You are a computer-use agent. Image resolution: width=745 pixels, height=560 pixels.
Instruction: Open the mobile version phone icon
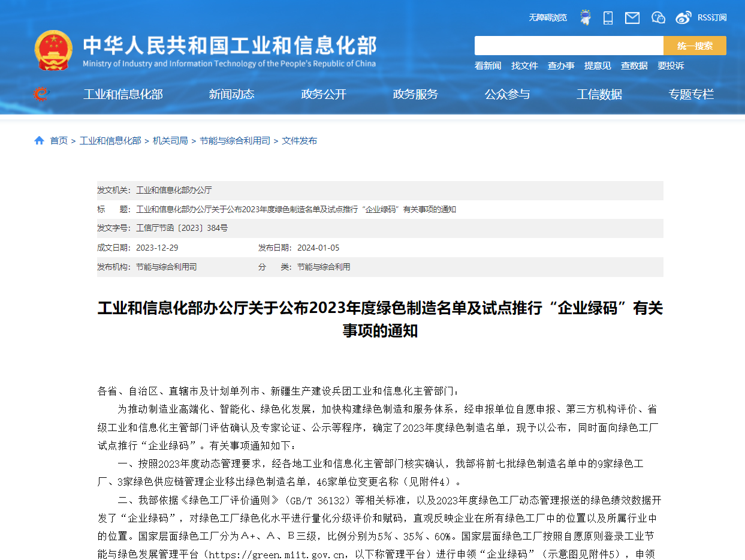(x=608, y=17)
